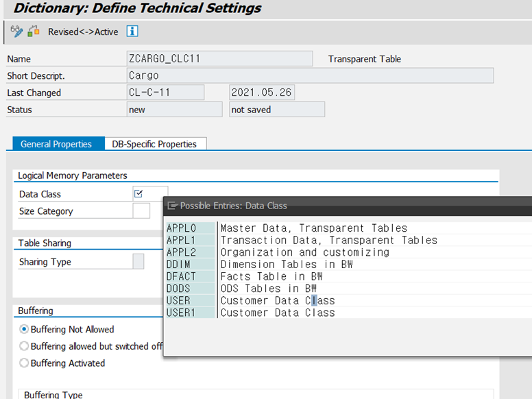Image resolution: width=532 pixels, height=399 pixels.
Task: Click the Data Class input field
Action: 150,194
